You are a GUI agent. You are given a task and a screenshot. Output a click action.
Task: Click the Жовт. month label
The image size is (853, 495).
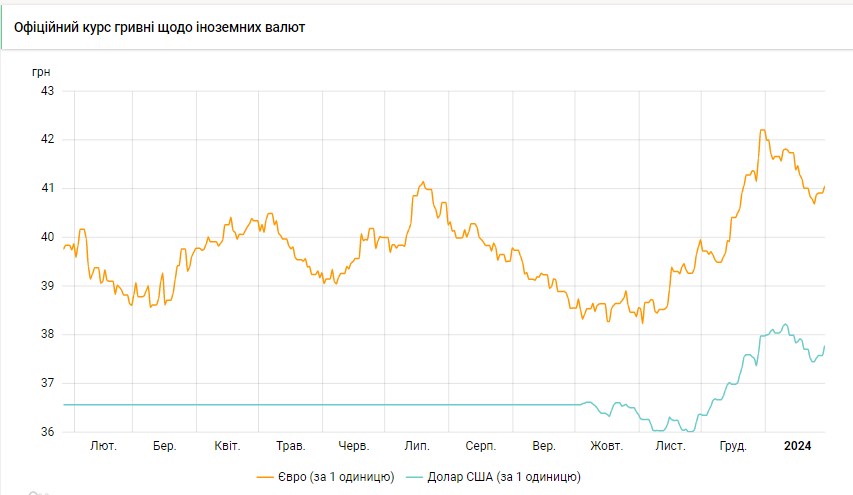click(x=606, y=446)
